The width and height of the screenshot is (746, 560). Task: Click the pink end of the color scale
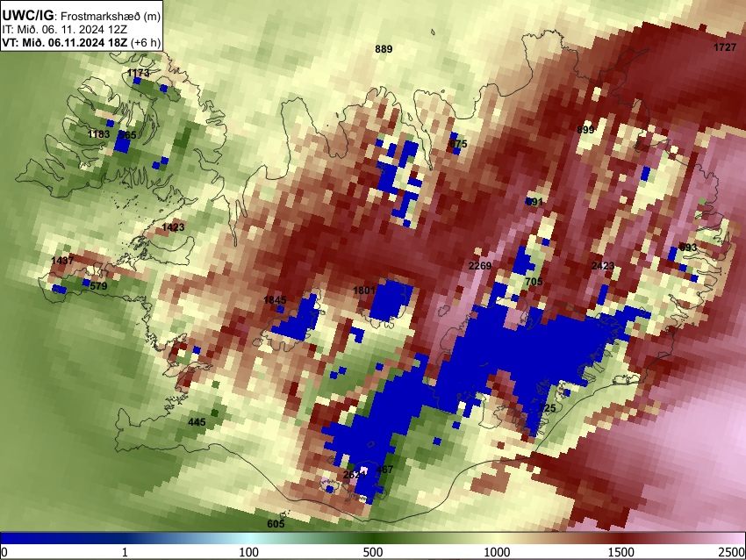point(736,538)
